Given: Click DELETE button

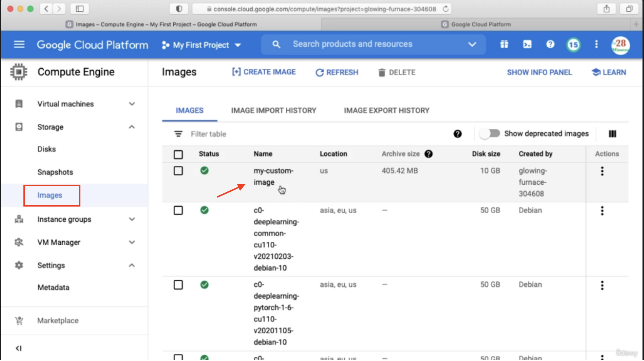Looking at the screenshot, I should coord(397,72).
